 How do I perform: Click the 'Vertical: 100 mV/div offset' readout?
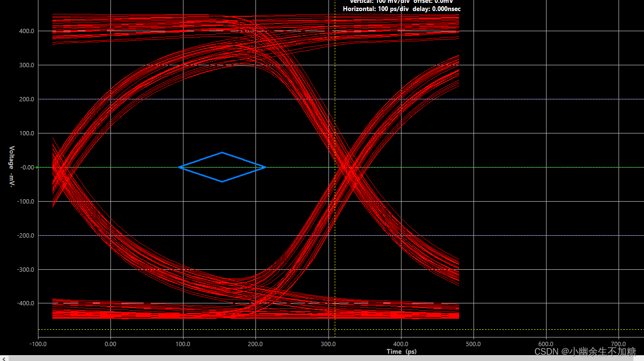[x=402, y=1]
